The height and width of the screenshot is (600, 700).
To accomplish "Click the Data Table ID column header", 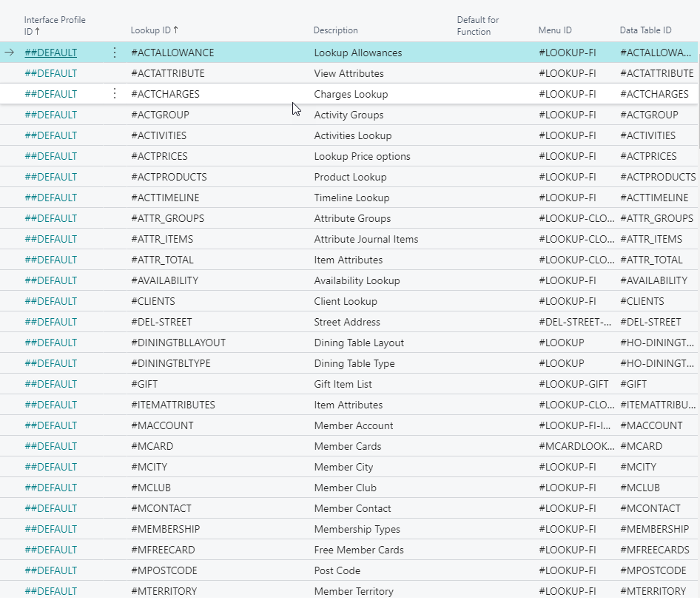I will pos(645,30).
